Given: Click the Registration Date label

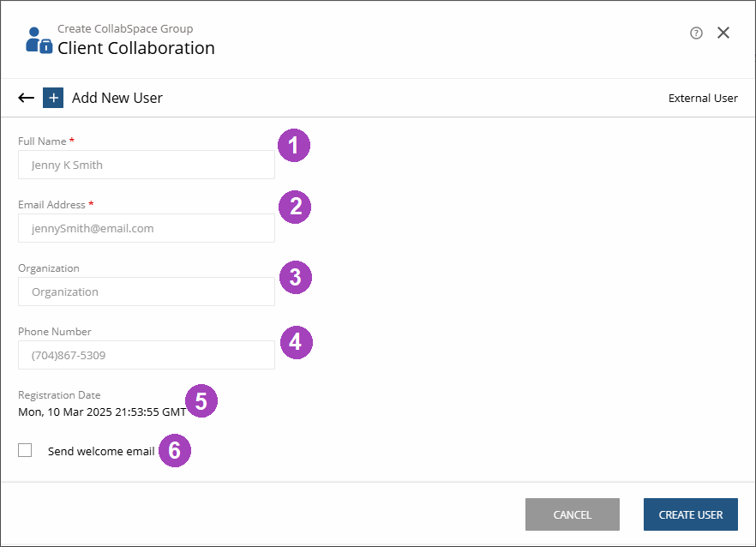Looking at the screenshot, I should pos(59,395).
